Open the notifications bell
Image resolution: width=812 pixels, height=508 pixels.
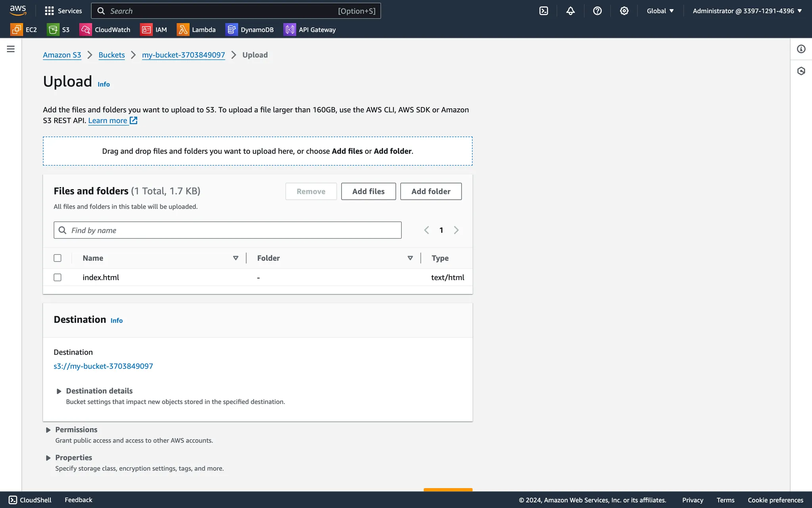coord(570,11)
